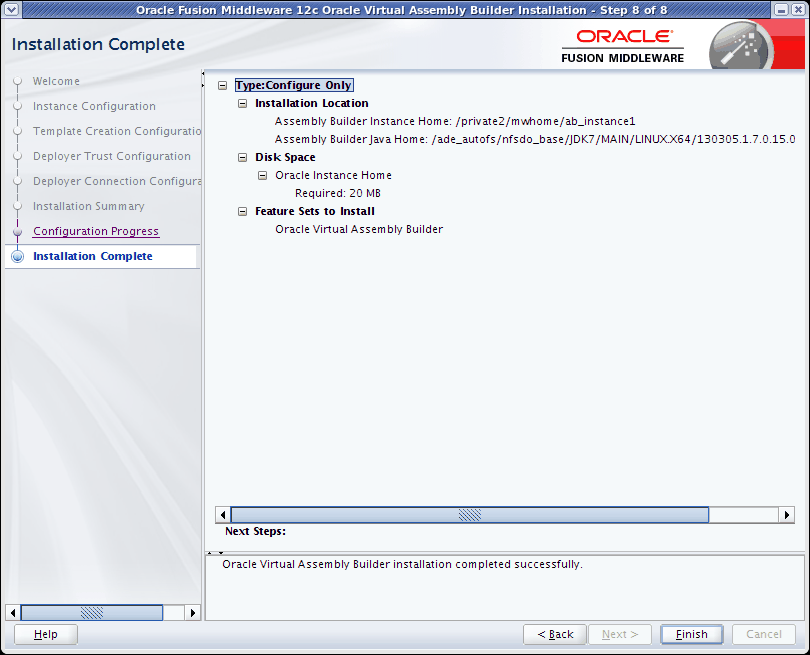Select the Required: 20 MB row
Viewport: 810px width, 655px height.
point(338,193)
